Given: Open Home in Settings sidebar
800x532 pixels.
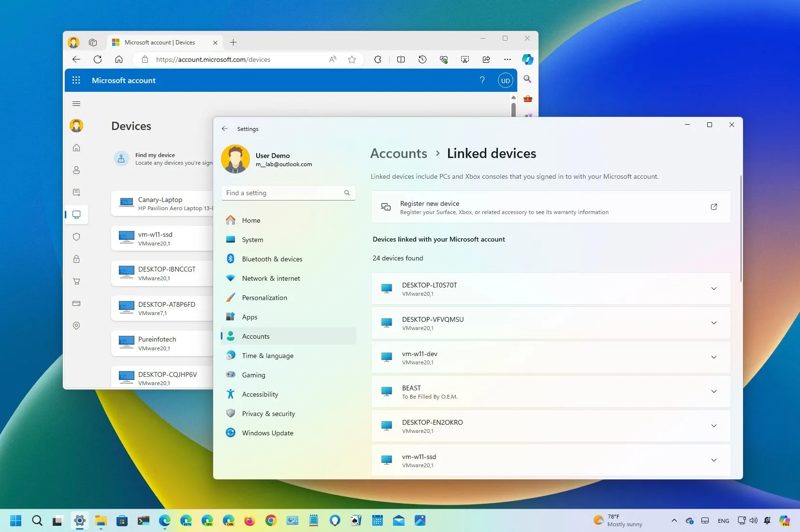Looking at the screenshot, I should (x=289, y=220).
